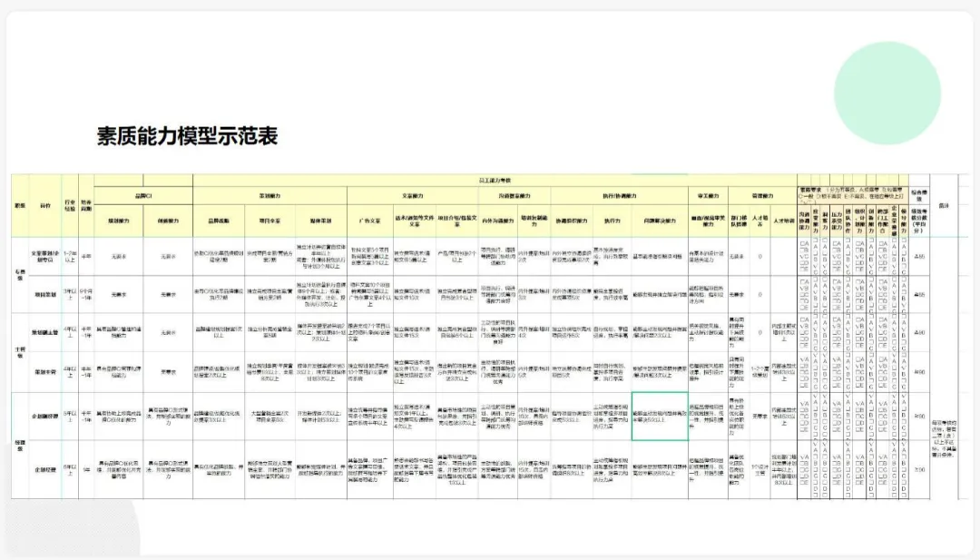Screen dimensions: 980x560
Task: Select the 企划经理 position cell
Action: click(45, 469)
